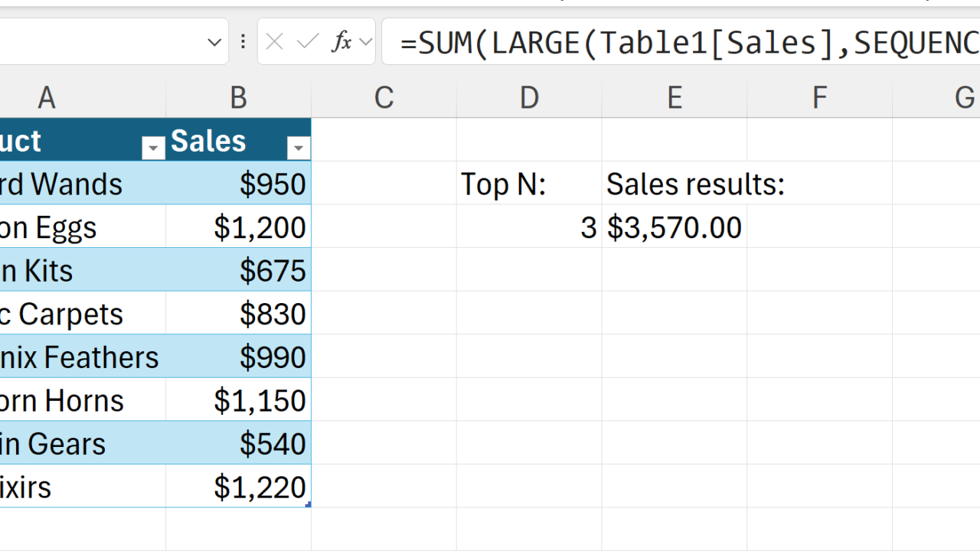Select column E header

[674, 98]
